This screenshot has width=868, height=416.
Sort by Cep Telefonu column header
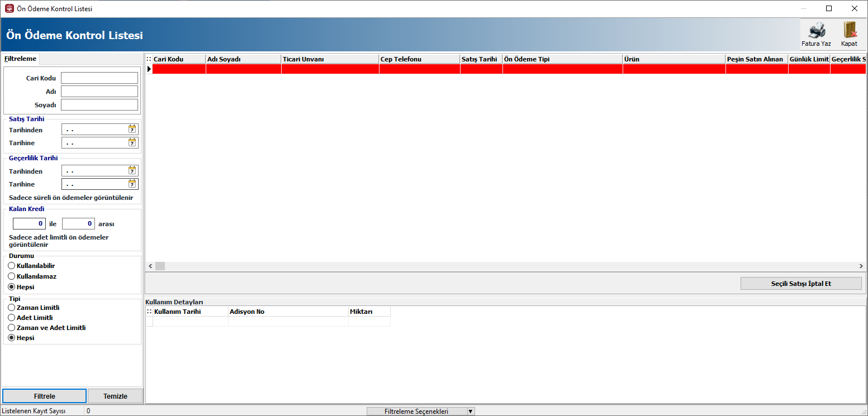coord(420,59)
